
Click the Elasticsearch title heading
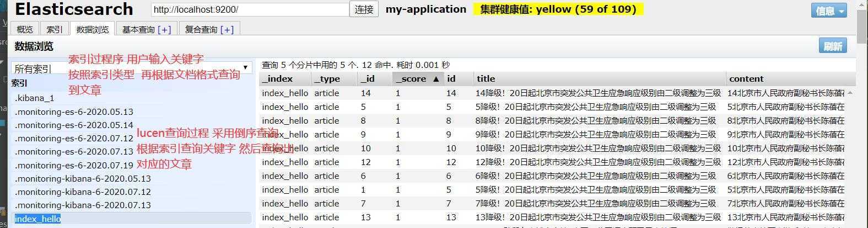click(x=74, y=9)
